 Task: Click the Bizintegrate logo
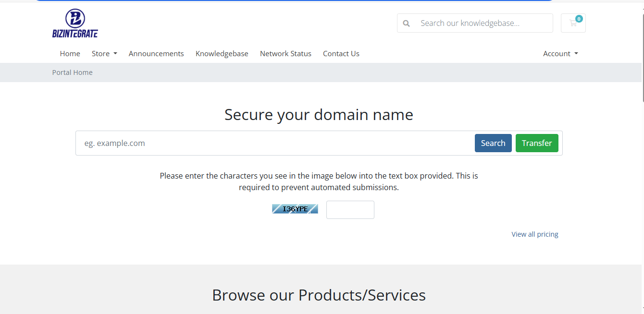click(75, 24)
